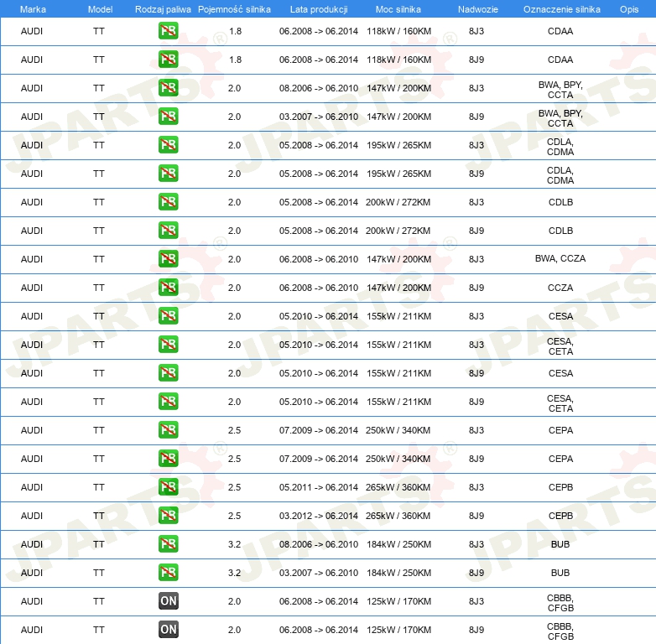Viewport: 656px width, 644px height.
Task: Select petrol icon in 8J3 CESA-only row
Action: coord(168,316)
